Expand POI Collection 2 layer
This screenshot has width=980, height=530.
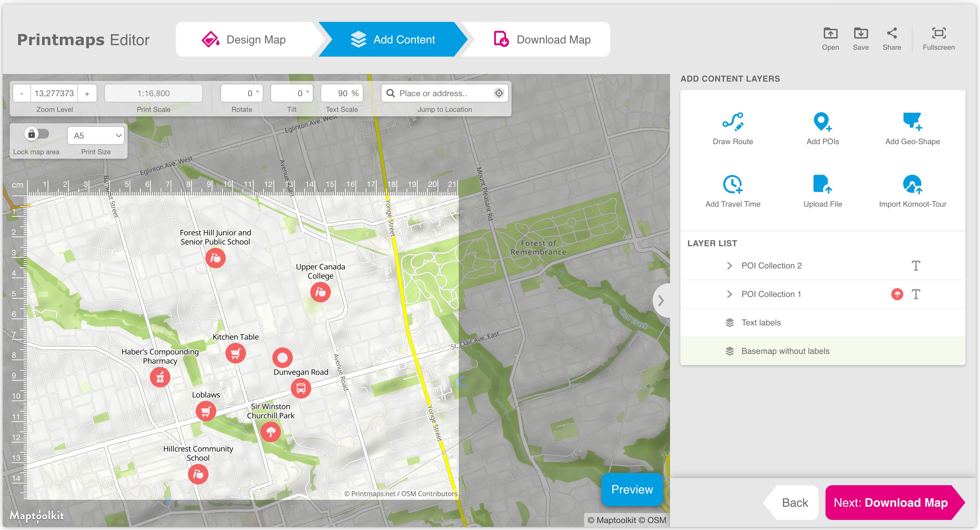[x=729, y=265]
